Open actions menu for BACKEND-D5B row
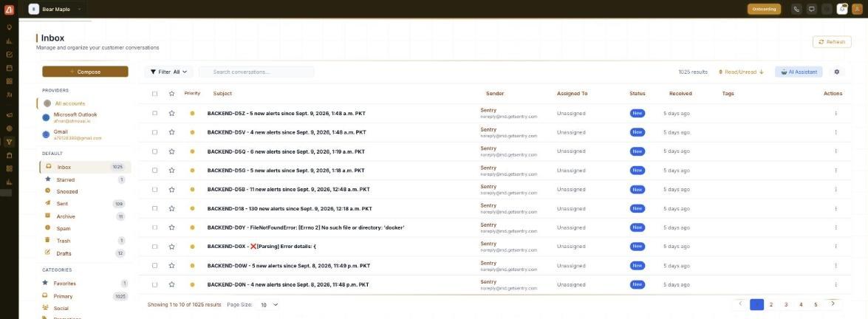 [x=835, y=189]
